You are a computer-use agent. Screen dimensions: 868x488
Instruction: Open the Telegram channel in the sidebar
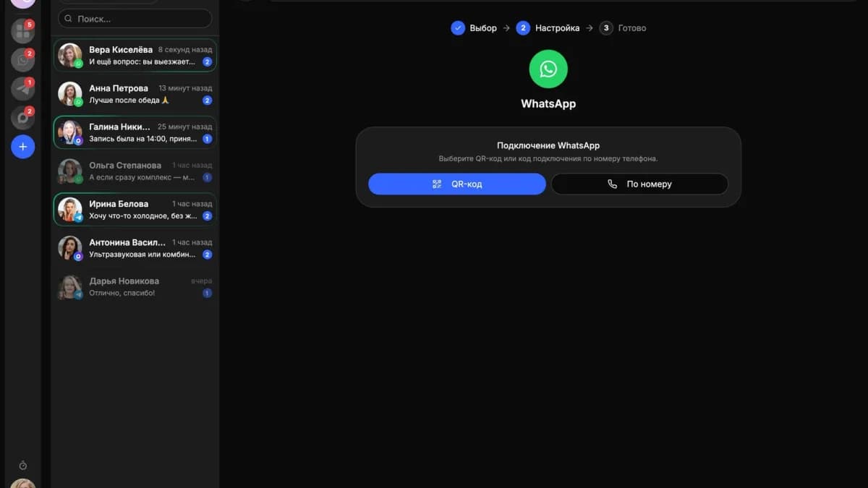coord(22,88)
